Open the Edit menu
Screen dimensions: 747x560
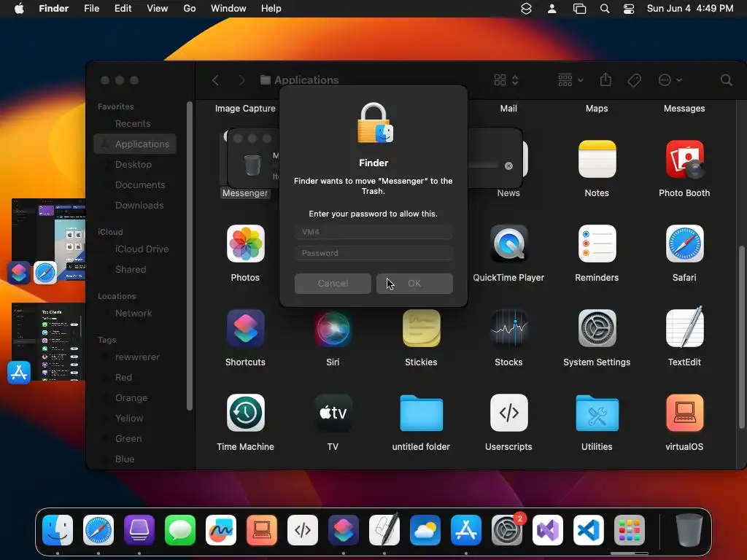[x=123, y=8]
